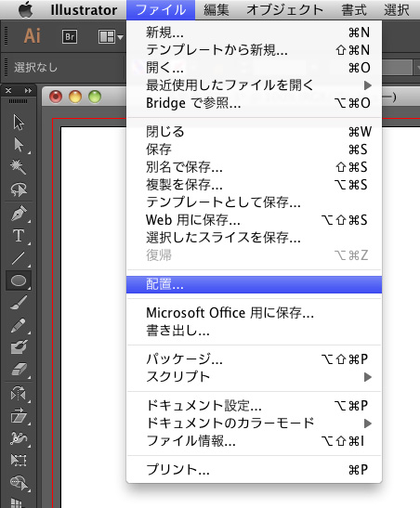Viewport: 420px width, 508px height.
Task: Select the Line Segment tool
Action: click(x=19, y=258)
